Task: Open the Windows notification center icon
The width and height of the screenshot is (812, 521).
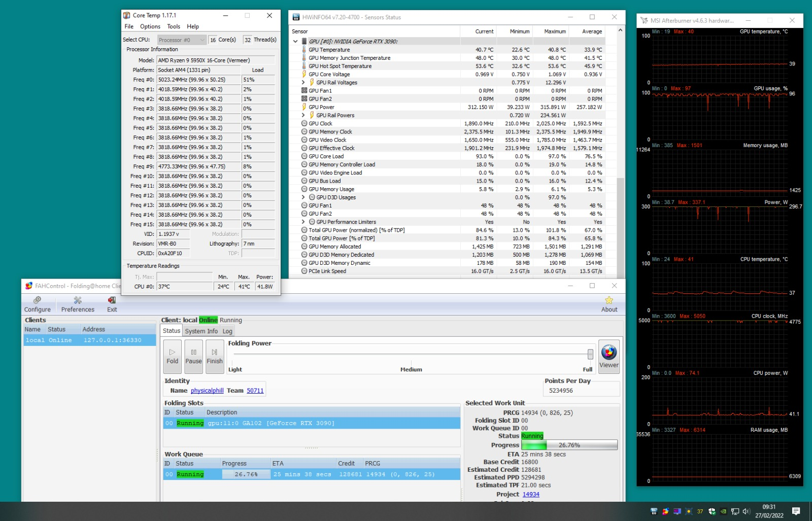Action: [x=796, y=511]
